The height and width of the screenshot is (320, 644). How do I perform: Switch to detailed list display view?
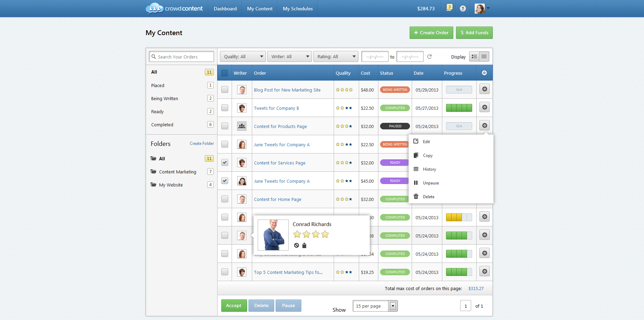474,56
